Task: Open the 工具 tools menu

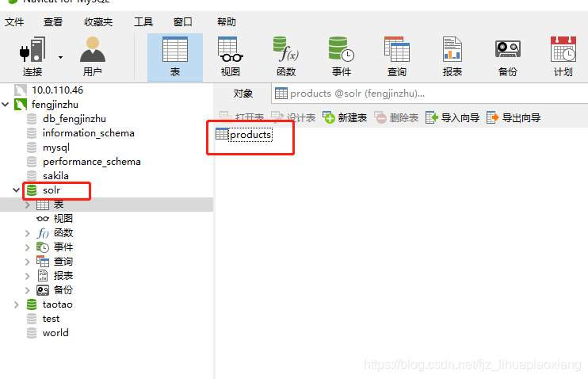Action: (143, 21)
